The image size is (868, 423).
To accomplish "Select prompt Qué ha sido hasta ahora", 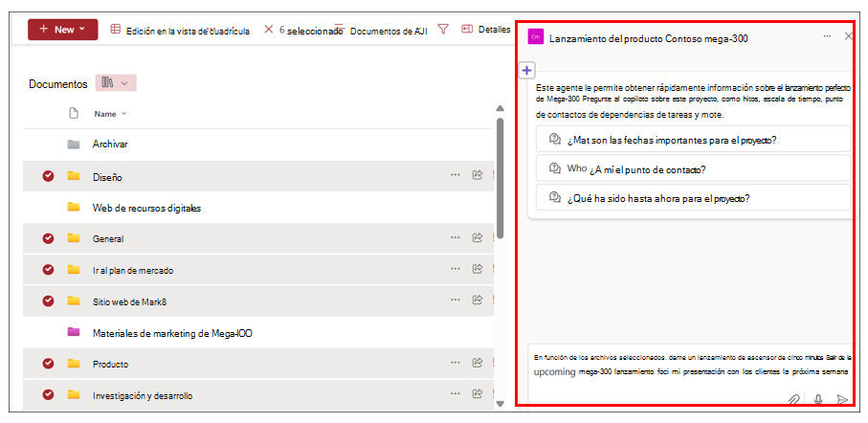I will (693, 198).
